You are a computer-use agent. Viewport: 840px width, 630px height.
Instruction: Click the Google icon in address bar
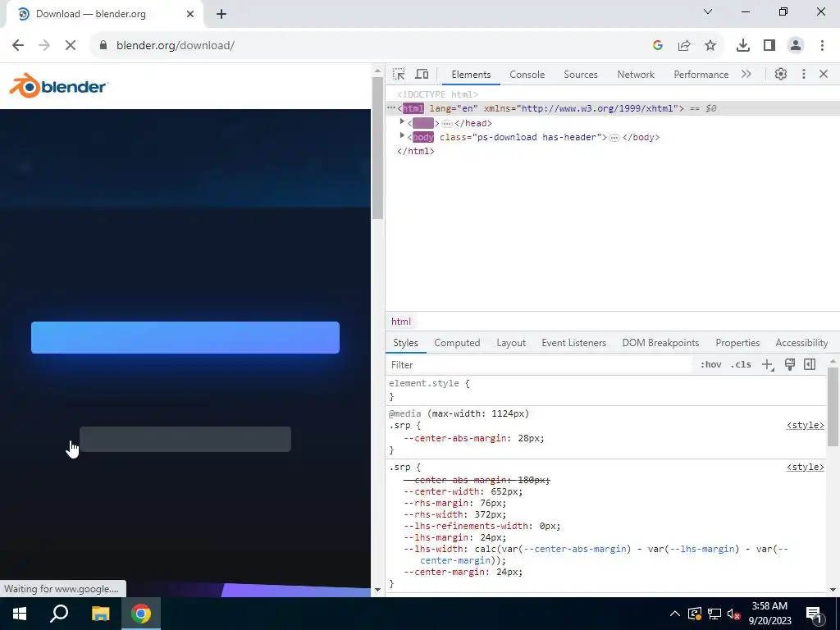(658, 46)
